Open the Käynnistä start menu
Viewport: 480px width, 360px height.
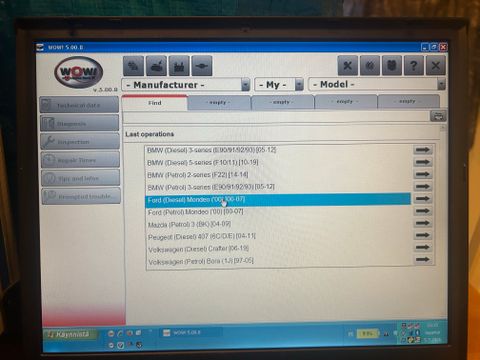click(x=70, y=334)
